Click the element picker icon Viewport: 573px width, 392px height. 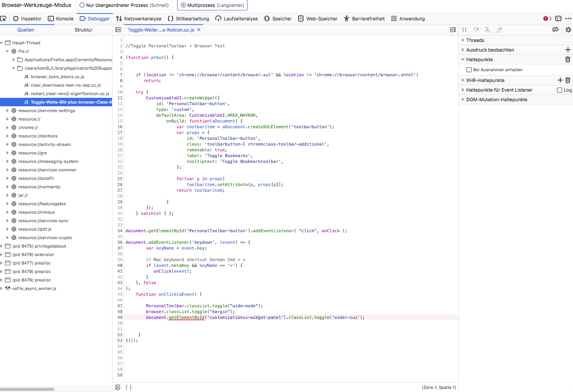click(3, 18)
